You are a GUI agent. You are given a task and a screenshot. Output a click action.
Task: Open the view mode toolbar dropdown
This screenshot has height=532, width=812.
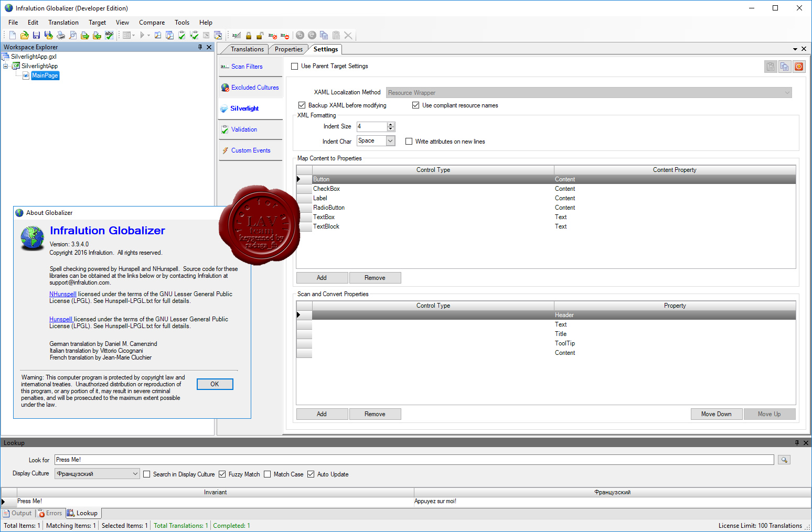[134, 35]
